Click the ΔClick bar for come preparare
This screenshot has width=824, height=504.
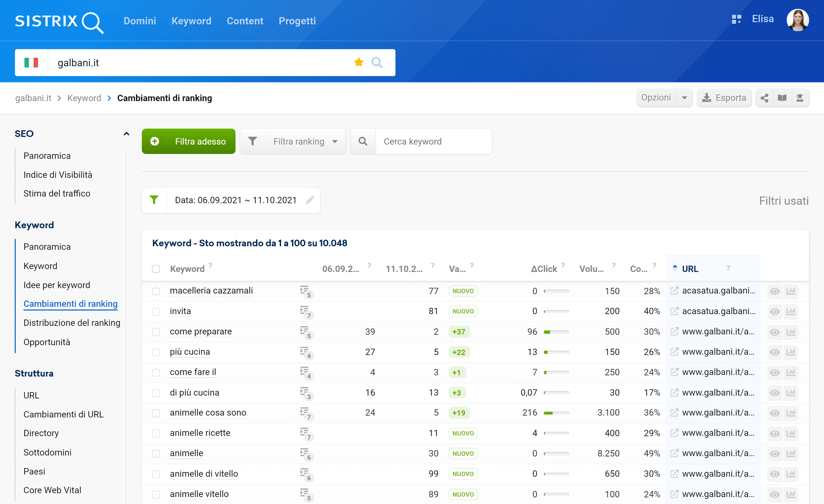(x=556, y=332)
